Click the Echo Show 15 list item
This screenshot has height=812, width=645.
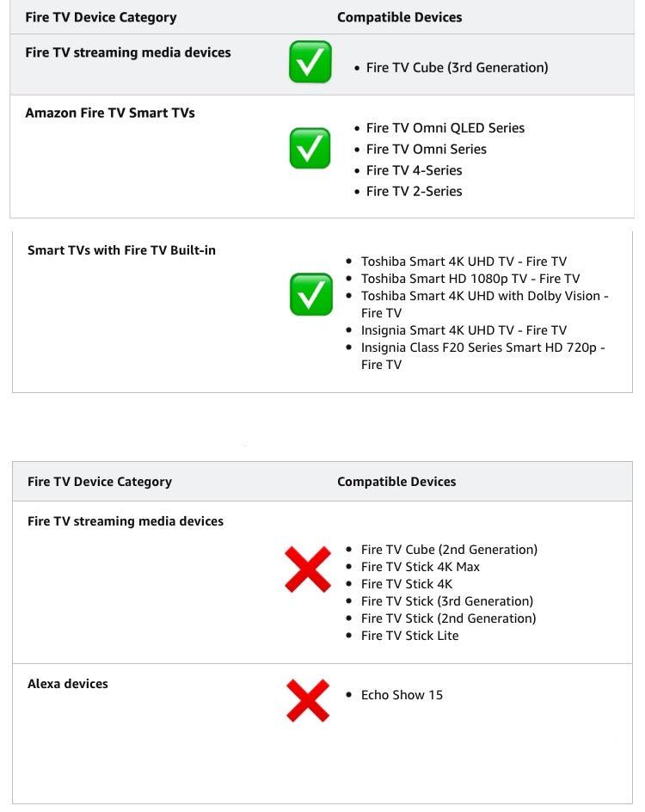pyautogui.click(x=402, y=695)
